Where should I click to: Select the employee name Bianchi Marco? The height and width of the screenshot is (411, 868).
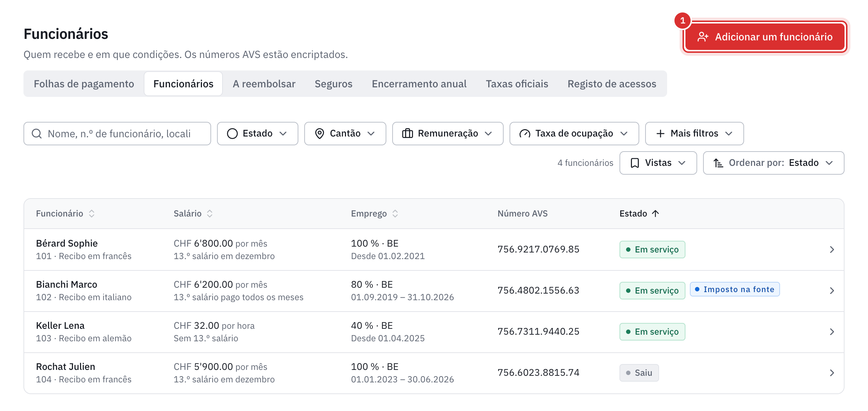[66, 284]
